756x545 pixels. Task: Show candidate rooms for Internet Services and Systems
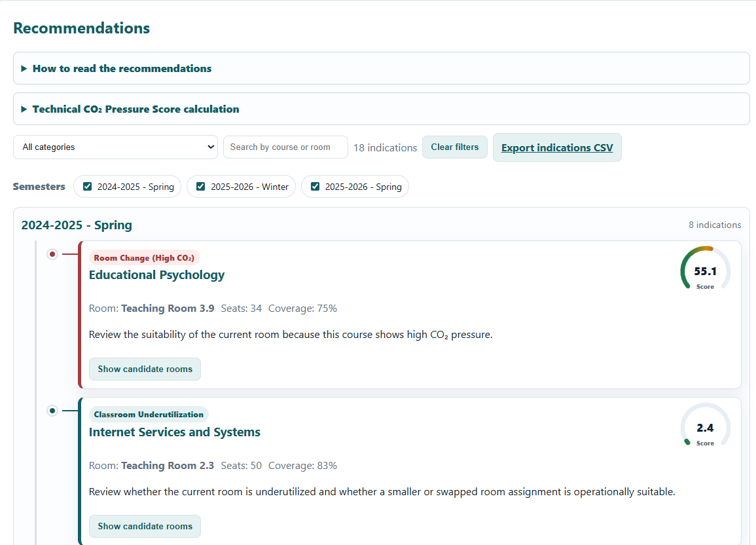[x=145, y=526]
